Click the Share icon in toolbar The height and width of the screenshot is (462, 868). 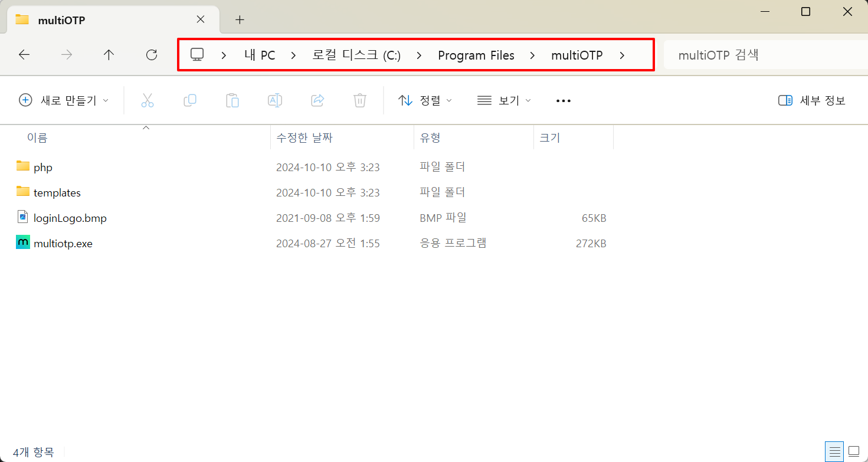317,100
